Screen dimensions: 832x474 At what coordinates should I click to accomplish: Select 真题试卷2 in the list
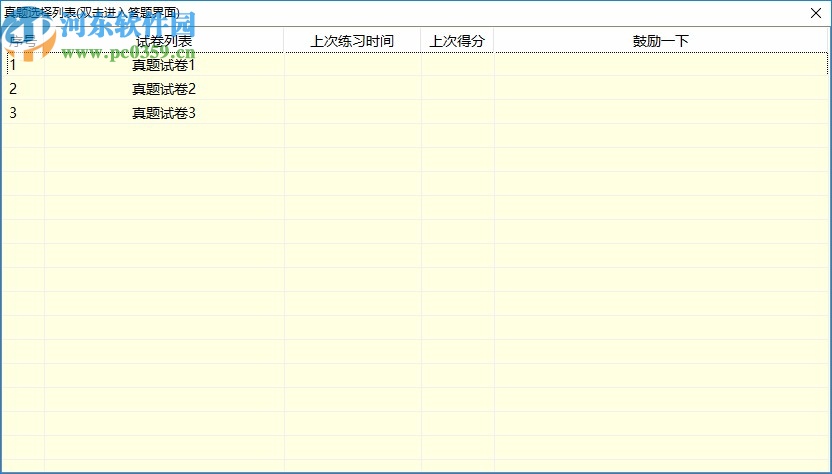point(164,89)
